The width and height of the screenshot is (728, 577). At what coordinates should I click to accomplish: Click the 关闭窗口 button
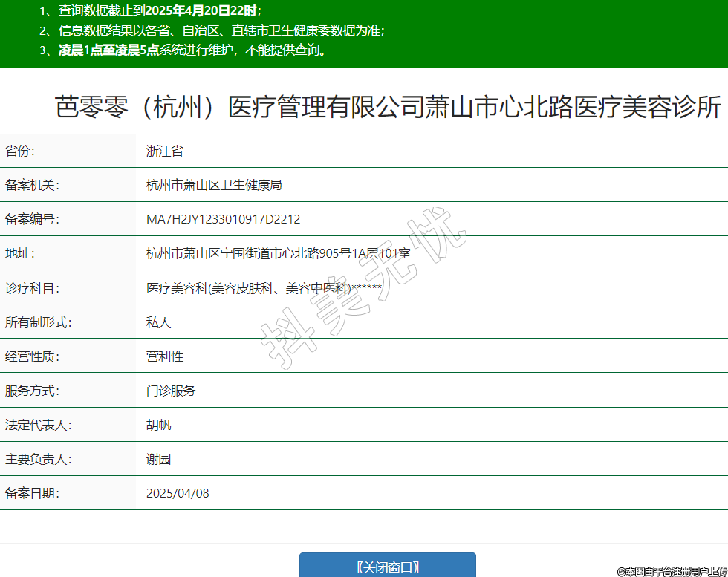pyautogui.click(x=387, y=567)
